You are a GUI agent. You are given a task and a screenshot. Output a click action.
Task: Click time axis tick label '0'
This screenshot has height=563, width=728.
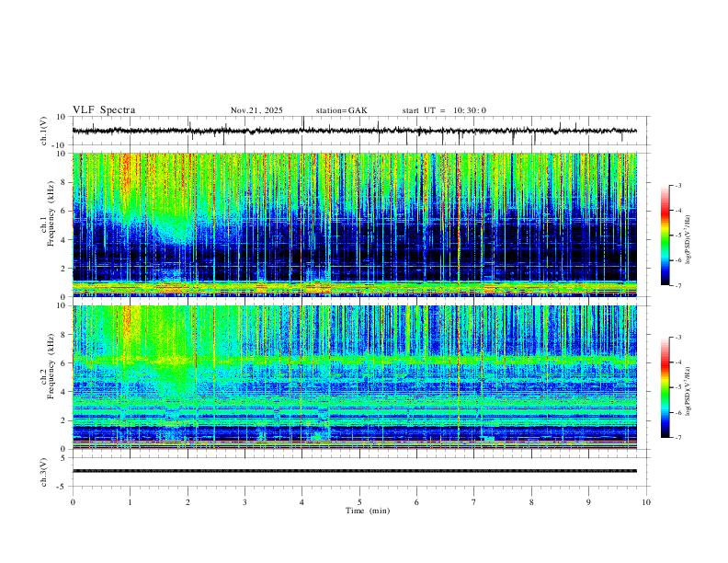pyautogui.click(x=73, y=502)
